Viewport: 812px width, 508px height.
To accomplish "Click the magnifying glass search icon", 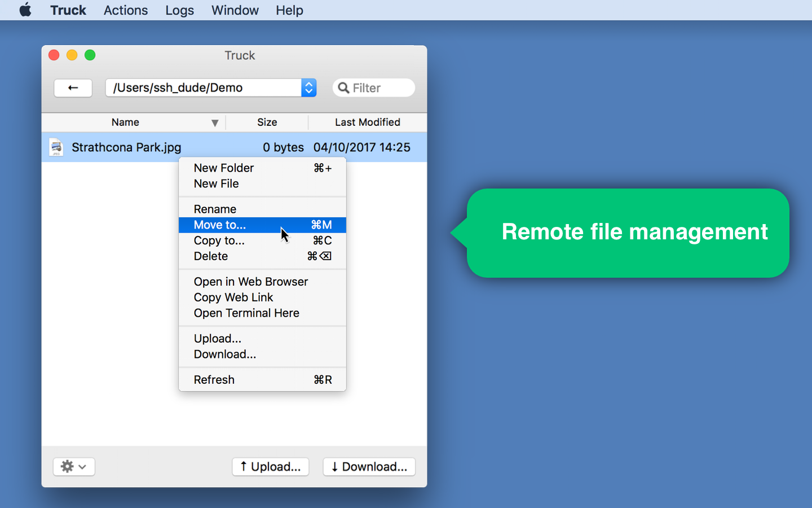I will [x=343, y=87].
